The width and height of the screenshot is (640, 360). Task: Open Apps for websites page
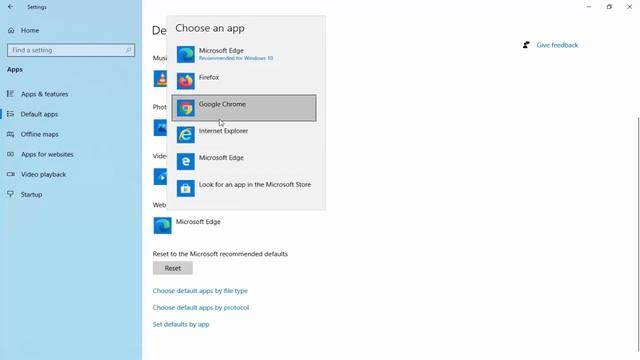click(47, 154)
